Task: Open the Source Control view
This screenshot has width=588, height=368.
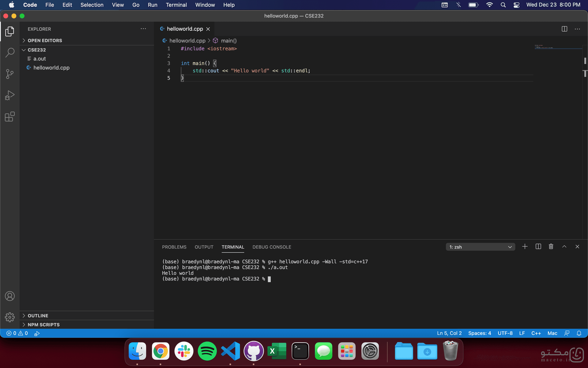Action: pos(10,74)
